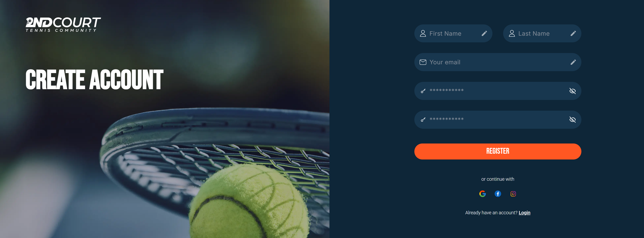The width and height of the screenshot is (644, 238).
Task: Click the Google sign-in icon
Action: click(482, 194)
